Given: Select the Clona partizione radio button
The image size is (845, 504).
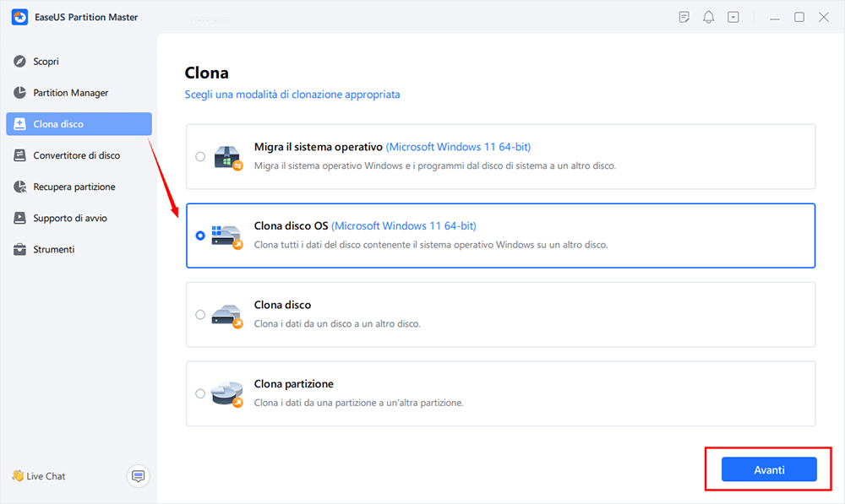Looking at the screenshot, I should [x=200, y=393].
